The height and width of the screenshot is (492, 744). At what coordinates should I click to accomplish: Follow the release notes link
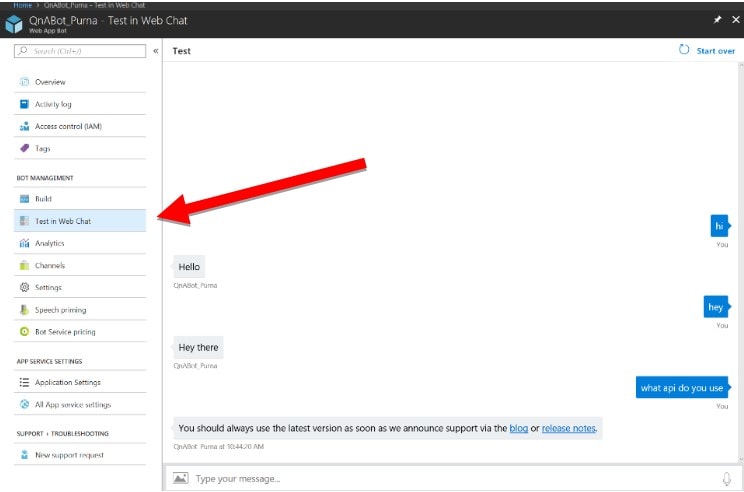click(x=568, y=428)
